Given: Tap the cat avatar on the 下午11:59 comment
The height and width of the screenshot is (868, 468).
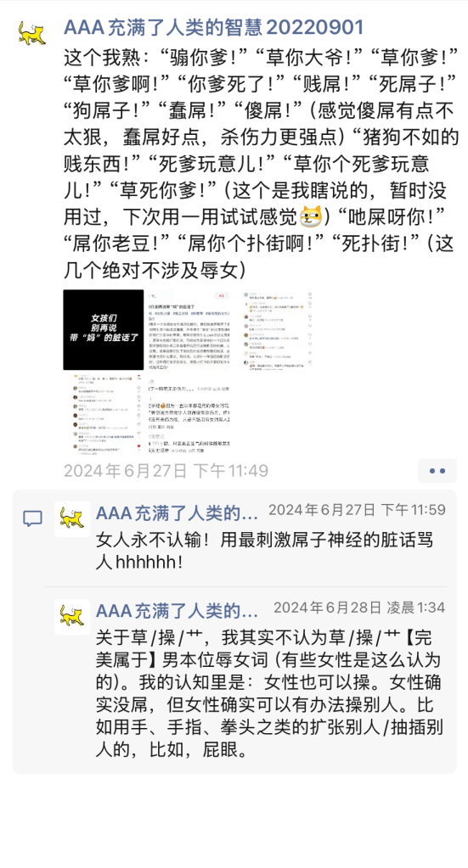Looking at the screenshot, I should (x=72, y=519).
